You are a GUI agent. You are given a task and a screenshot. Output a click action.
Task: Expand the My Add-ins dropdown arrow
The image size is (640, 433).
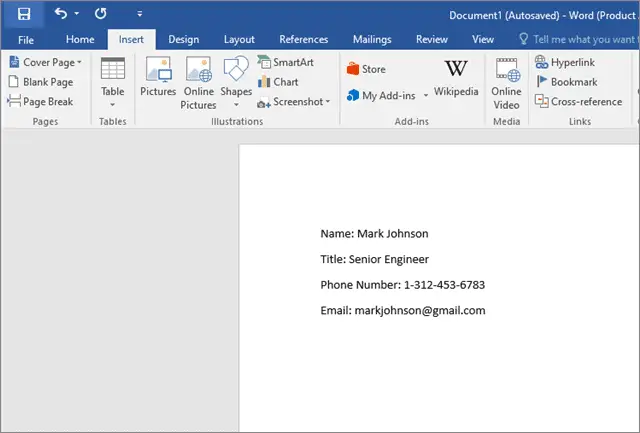point(426,95)
